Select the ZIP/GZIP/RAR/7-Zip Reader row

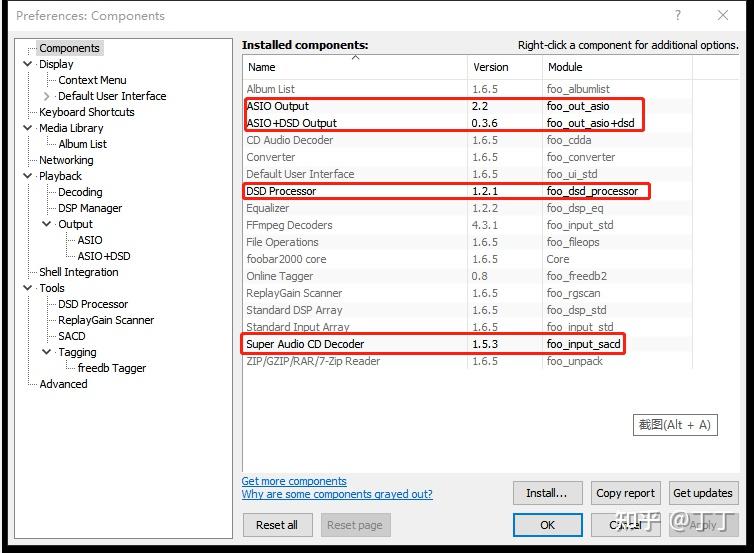[467, 361]
